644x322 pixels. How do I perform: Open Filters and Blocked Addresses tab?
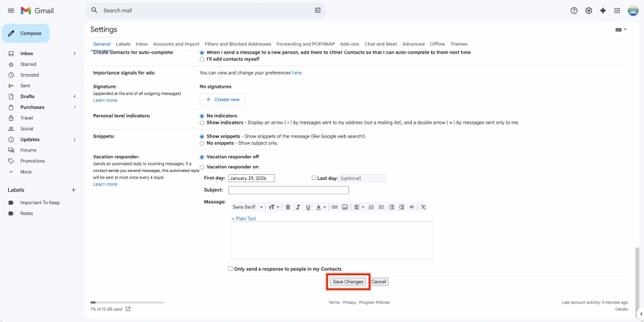pos(238,44)
